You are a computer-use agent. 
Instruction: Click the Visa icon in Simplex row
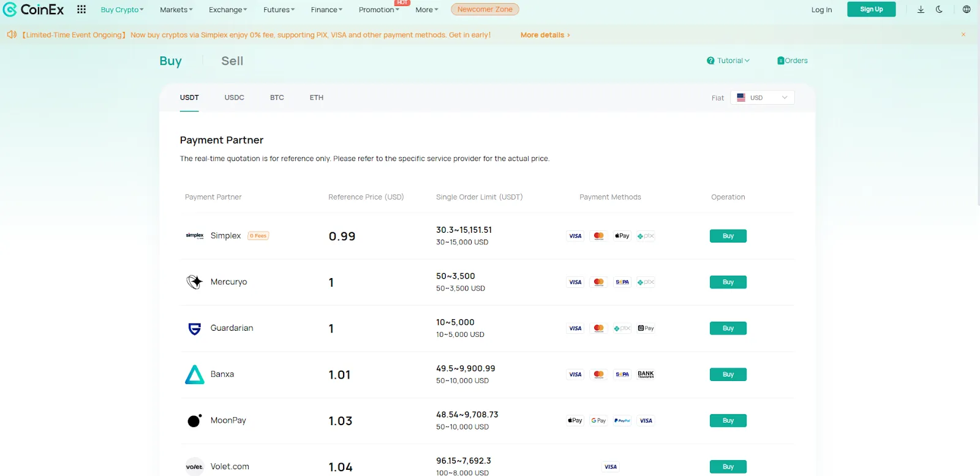(x=576, y=236)
